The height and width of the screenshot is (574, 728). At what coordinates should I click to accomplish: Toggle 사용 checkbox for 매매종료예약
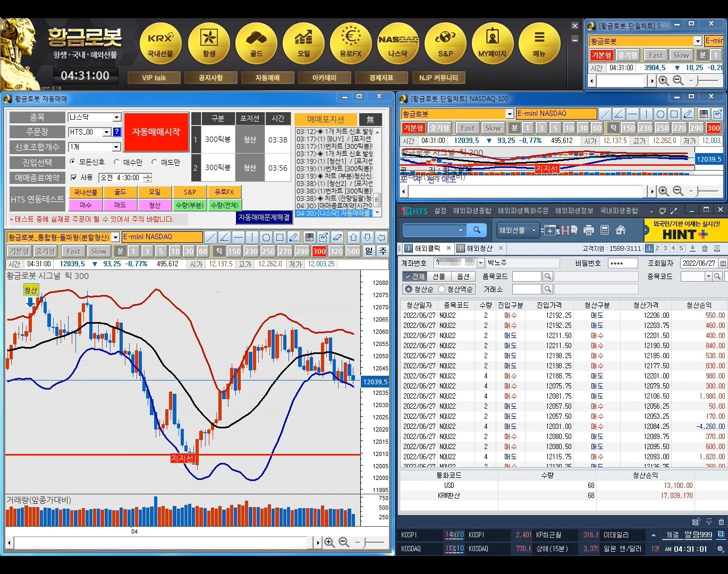(x=74, y=178)
